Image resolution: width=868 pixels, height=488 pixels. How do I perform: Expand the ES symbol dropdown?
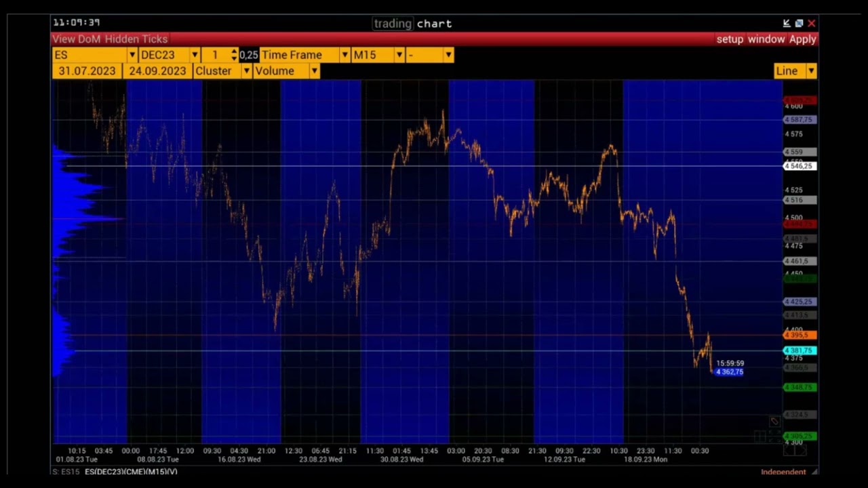[x=132, y=55]
